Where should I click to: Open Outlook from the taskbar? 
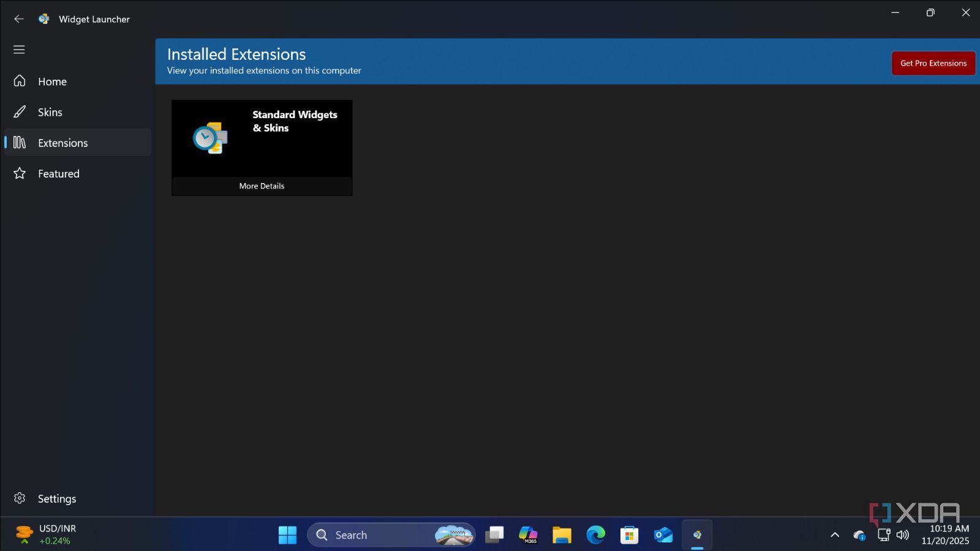(663, 534)
